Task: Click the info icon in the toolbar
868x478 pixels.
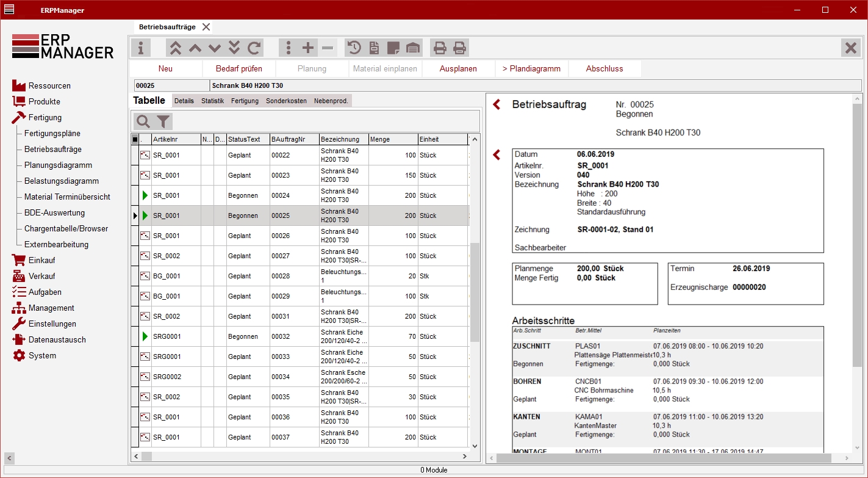Action: 141,48
